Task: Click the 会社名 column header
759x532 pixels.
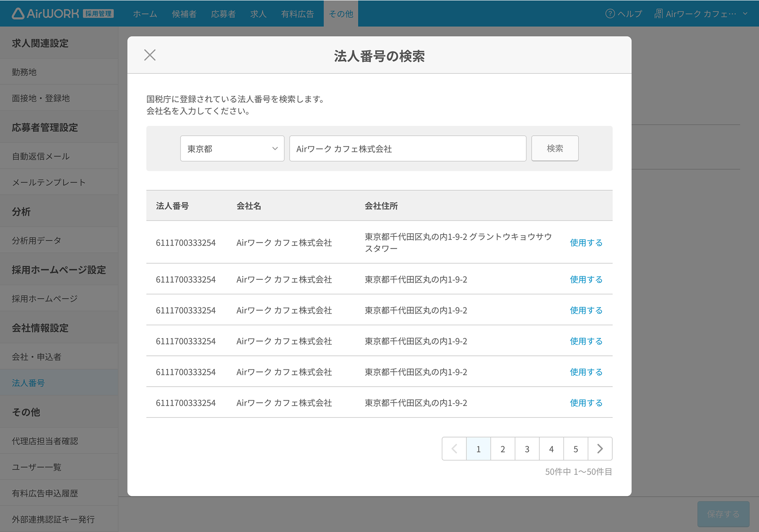Action: coord(249,206)
